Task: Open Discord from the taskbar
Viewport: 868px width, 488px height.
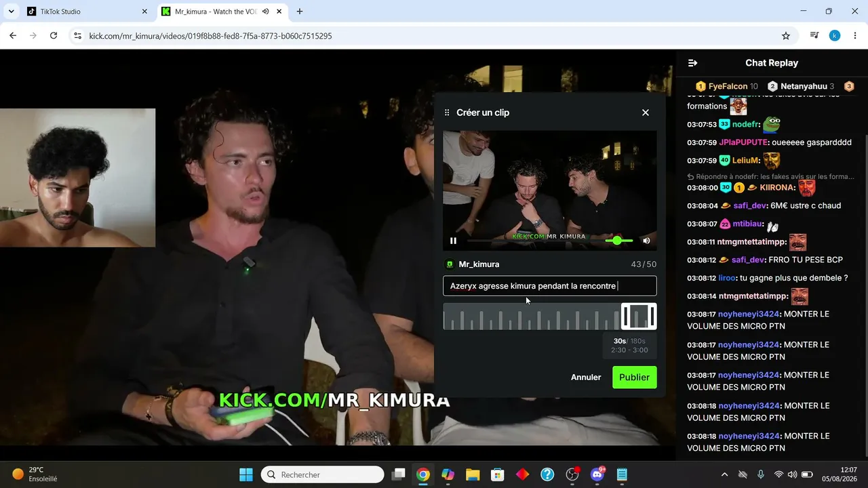Action: point(597,474)
